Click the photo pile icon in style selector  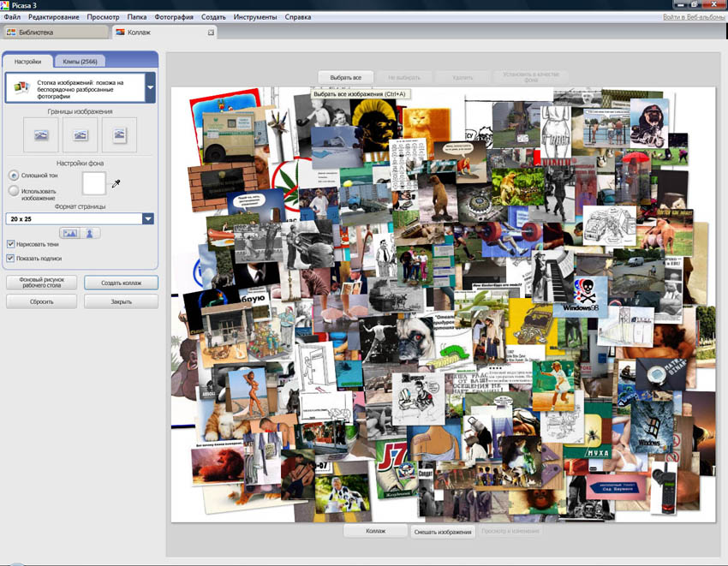21,86
